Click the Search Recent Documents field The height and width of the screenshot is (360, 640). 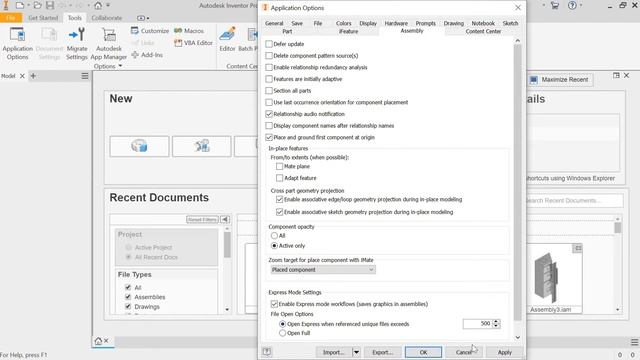pyautogui.click(x=575, y=200)
